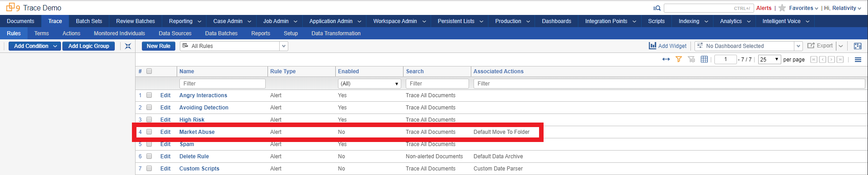Click the page number input box
This screenshot has width=868, height=175.
(726, 60)
